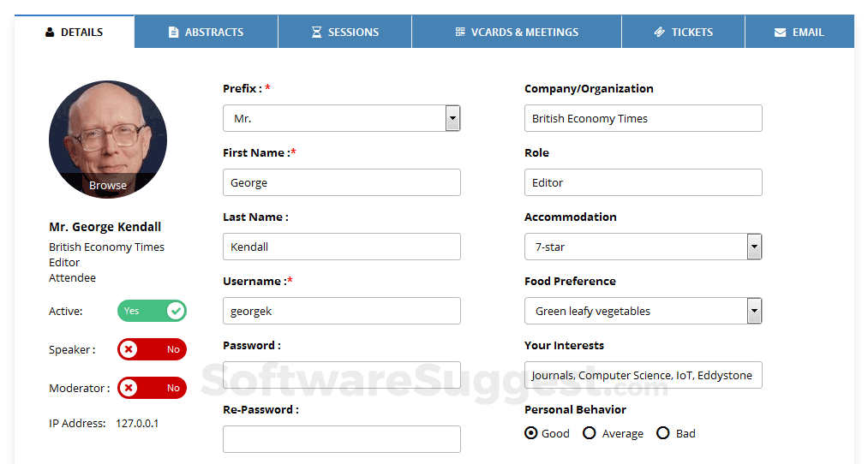The width and height of the screenshot is (868, 464).
Task: Select the Good personal behavior radio
Action: pyautogui.click(x=531, y=433)
